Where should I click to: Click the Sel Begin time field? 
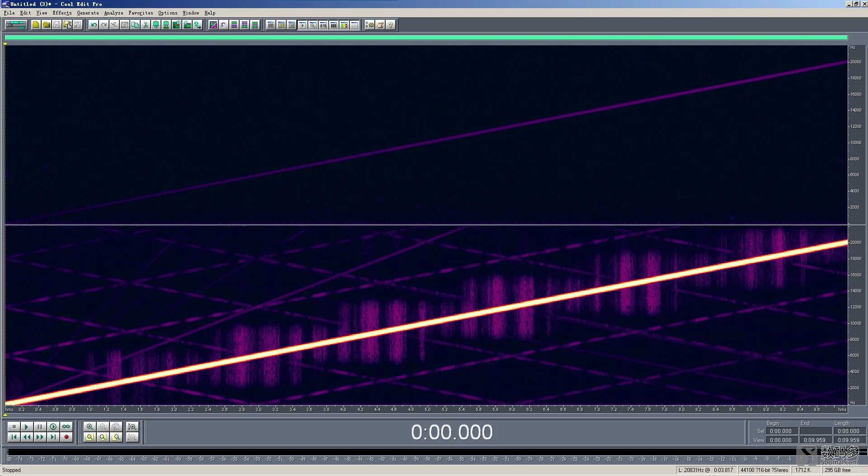click(x=782, y=431)
